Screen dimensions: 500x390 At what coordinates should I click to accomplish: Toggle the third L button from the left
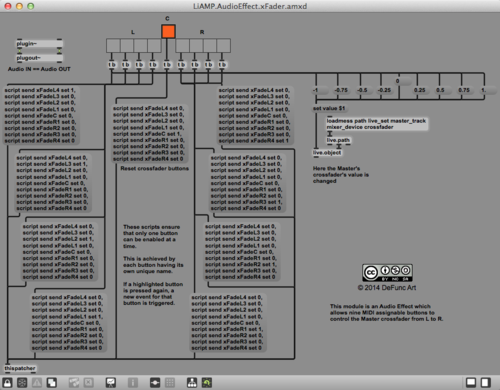(141, 46)
